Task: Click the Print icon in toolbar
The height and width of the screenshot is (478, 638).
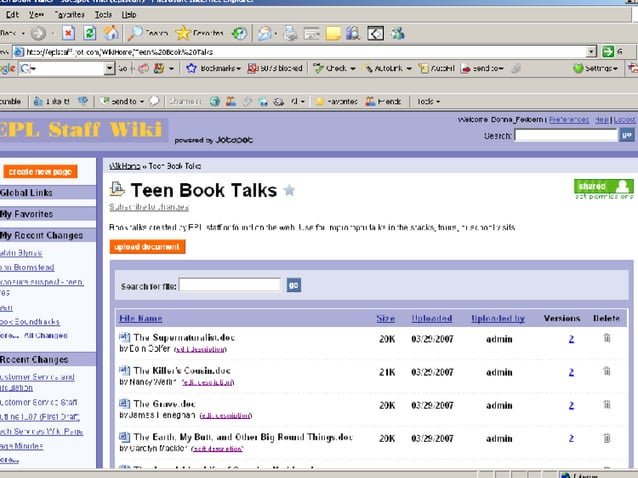Action: [290, 33]
